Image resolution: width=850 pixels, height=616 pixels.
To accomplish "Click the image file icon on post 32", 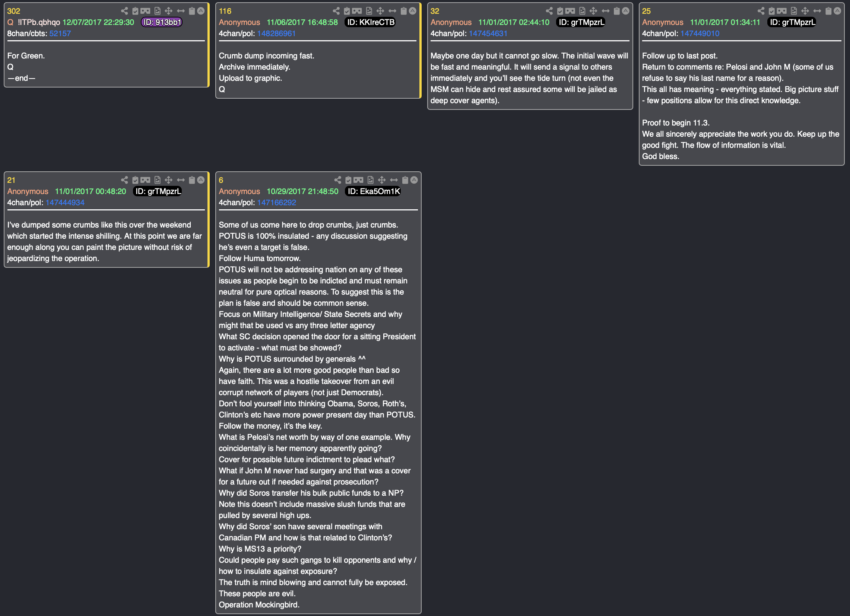I will (x=583, y=11).
